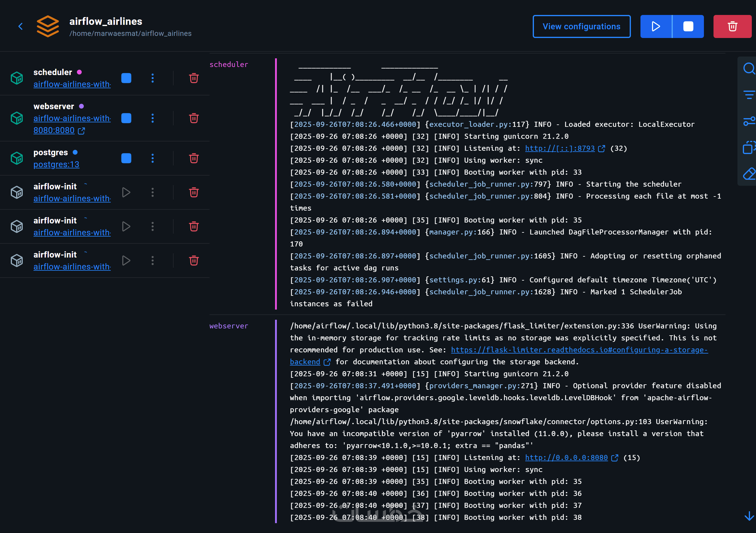Image resolution: width=756 pixels, height=533 pixels.
Task: Stop the webserver container
Action: [x=126, y=118]
